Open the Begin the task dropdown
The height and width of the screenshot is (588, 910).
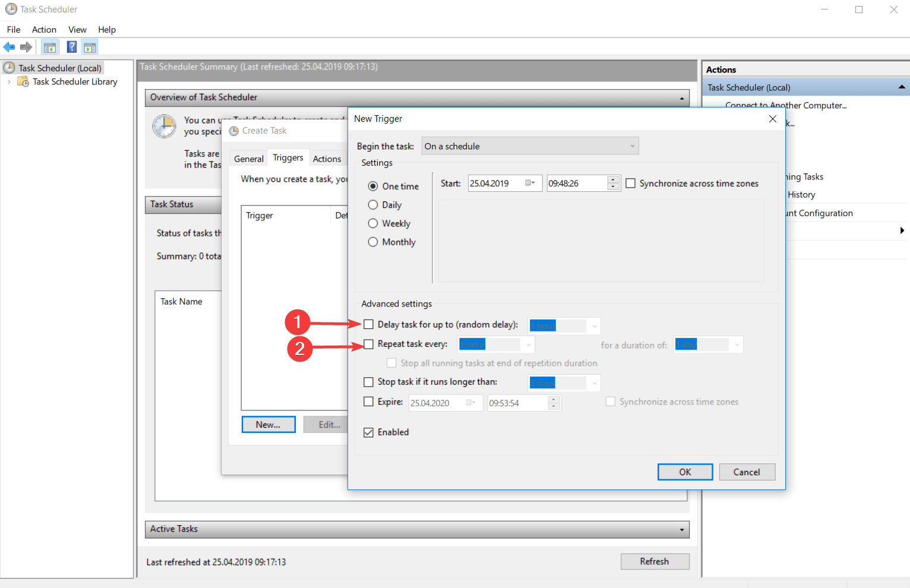631,146
